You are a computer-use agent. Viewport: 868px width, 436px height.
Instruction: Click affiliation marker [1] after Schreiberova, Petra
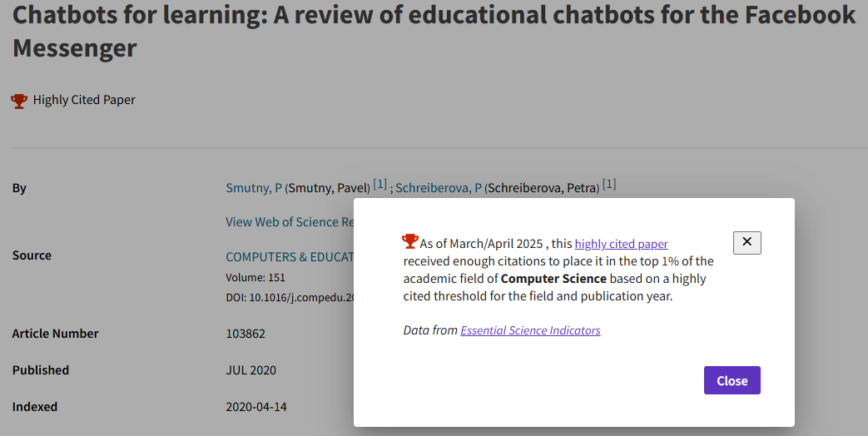click(609, 184)
